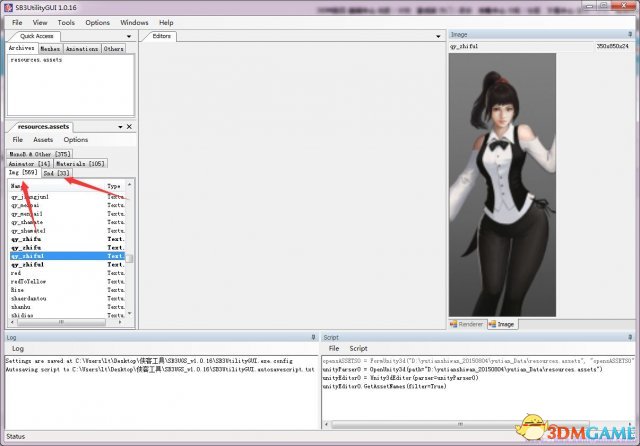This screenshot has height=446, width=640.
Task: Click the asset list scroll-up arrow
Action: coord(129,184)
